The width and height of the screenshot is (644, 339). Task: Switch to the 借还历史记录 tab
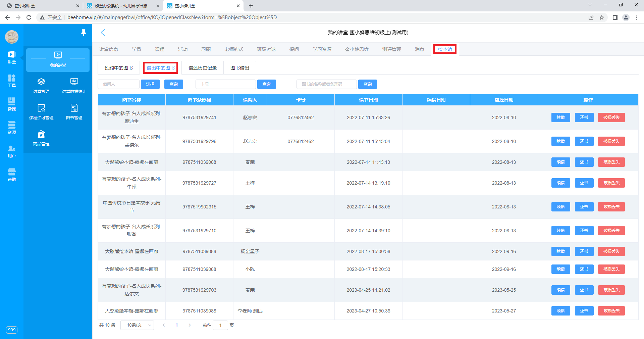[x=203, y=68]
